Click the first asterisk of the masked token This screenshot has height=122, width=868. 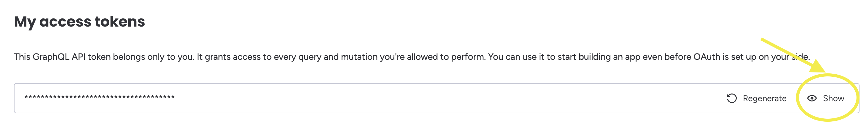coord(26,98)
